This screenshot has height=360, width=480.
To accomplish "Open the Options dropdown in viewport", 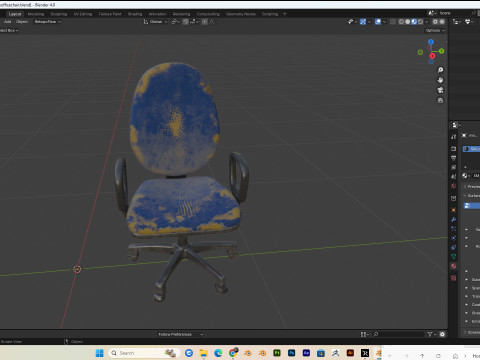I will pyautogui.click(x=435, y=30).
